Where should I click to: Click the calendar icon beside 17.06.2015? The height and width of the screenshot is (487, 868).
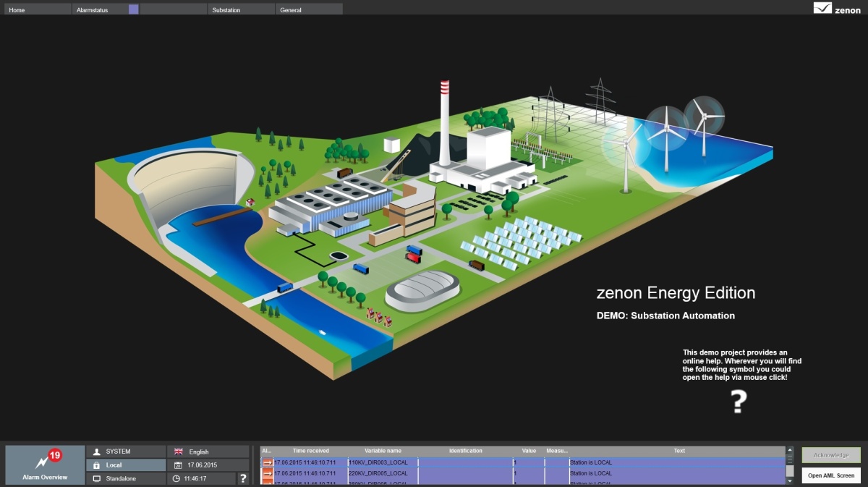[178, 465]
